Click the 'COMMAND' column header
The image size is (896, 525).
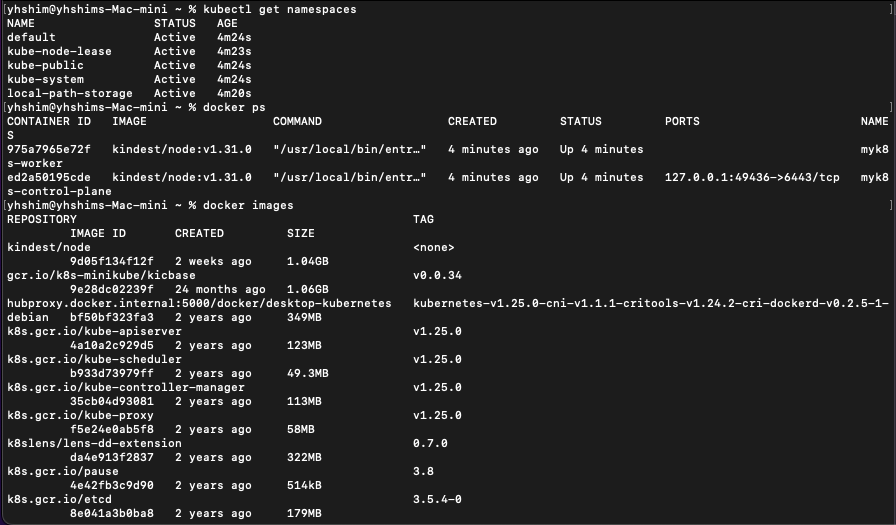(297, 121)
